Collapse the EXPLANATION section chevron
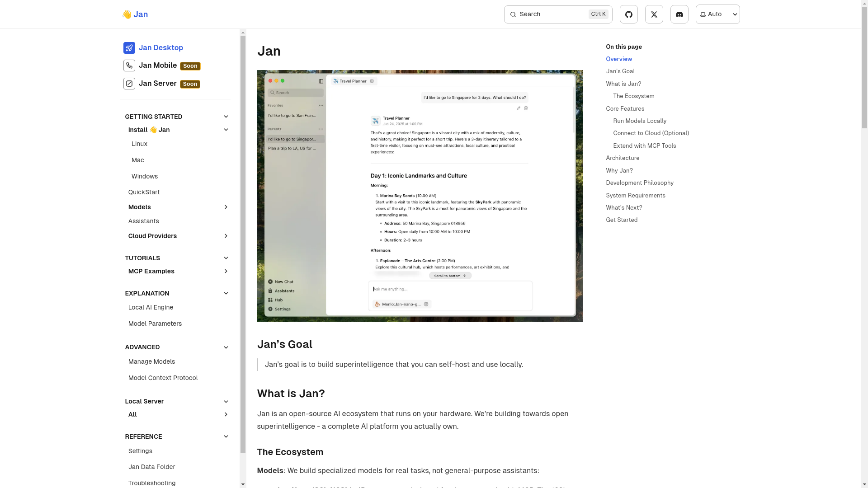Image resolution: width=868 pixels, height=488 pixels. point(226,293)
